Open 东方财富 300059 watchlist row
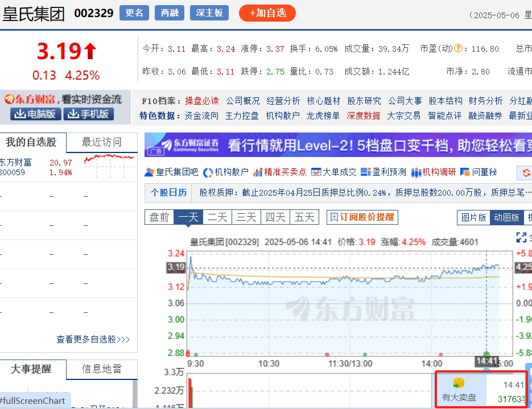The height and width of the screenshot is (409, 532). pyautogui.click(x=68, y=167)
